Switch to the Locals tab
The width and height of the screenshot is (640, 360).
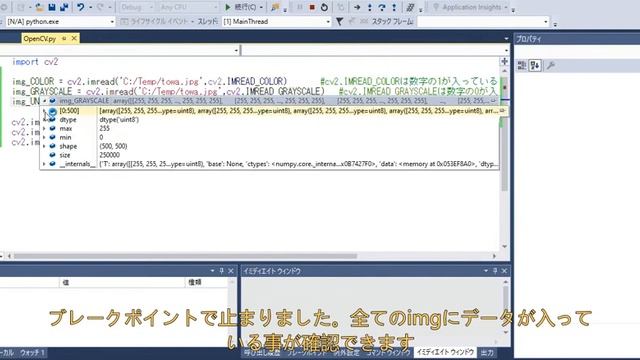(7, 352)
